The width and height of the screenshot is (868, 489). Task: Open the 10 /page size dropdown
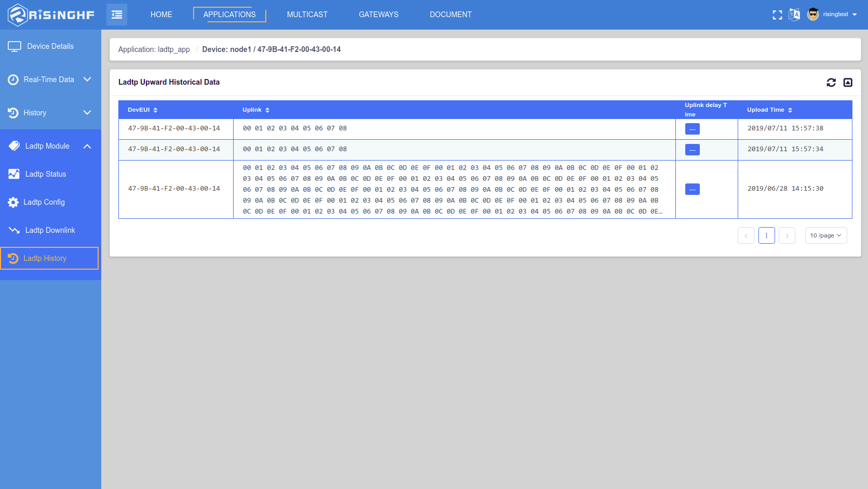tap(825, 235)
